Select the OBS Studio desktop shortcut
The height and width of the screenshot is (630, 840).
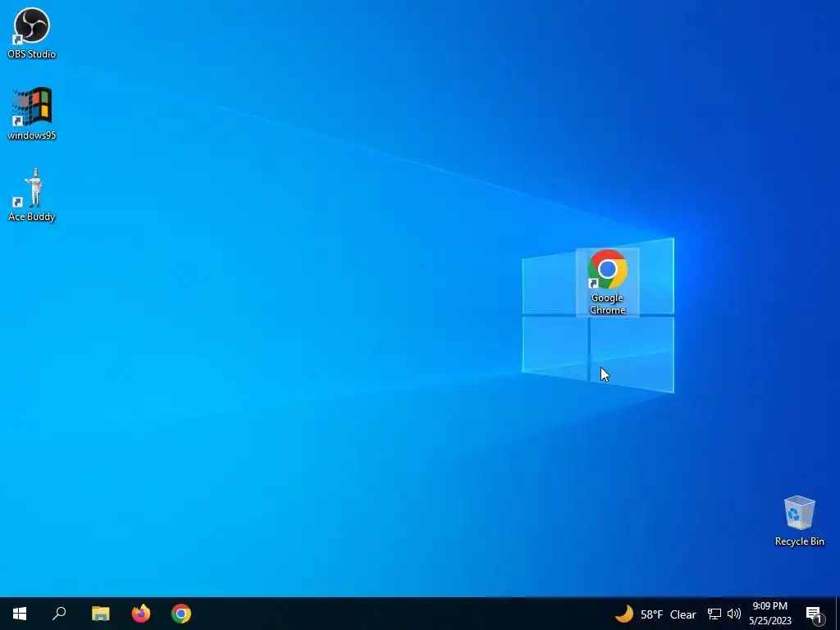pyautogui.click(x=32, y=33)
